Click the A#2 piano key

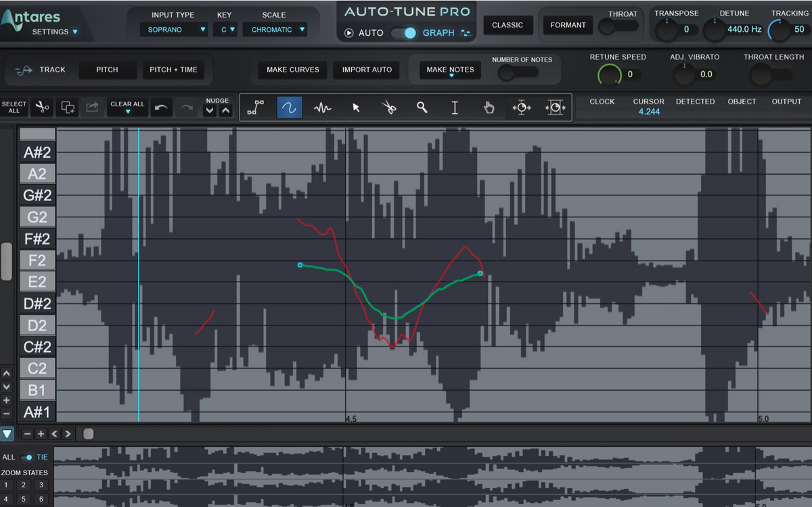(x=37, y=153)
